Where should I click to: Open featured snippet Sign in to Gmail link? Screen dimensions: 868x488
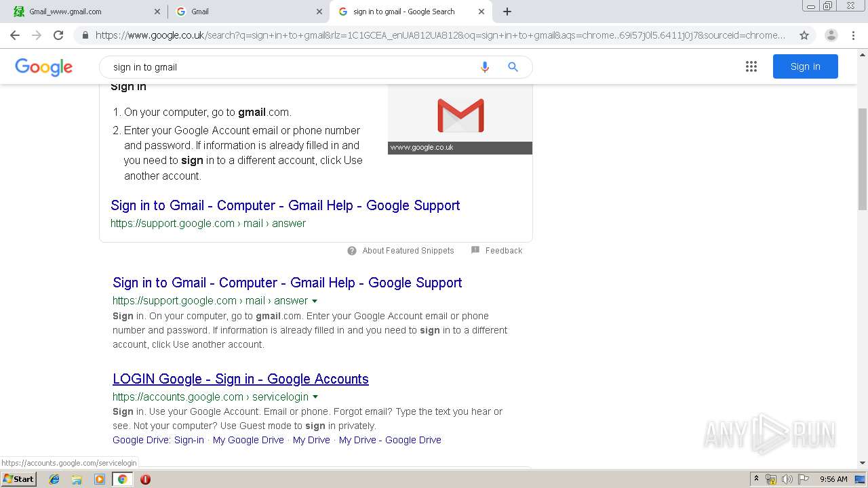[x=285, y=205]
